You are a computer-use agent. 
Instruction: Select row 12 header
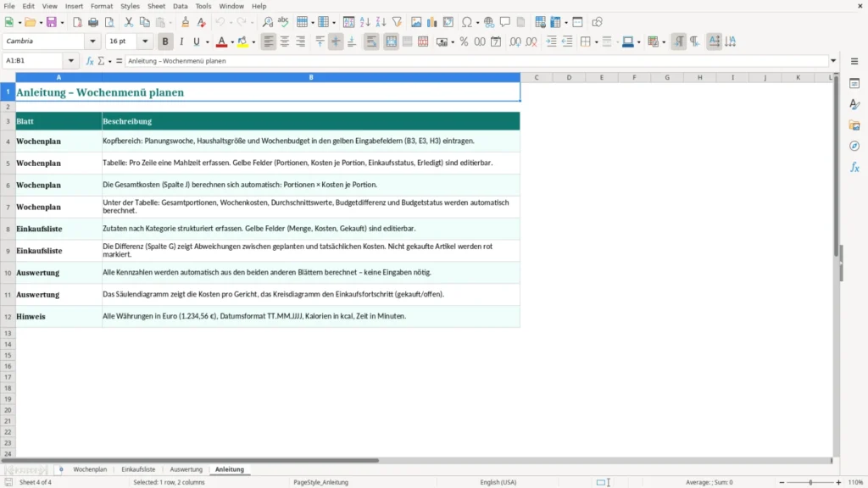pos(8,317)
